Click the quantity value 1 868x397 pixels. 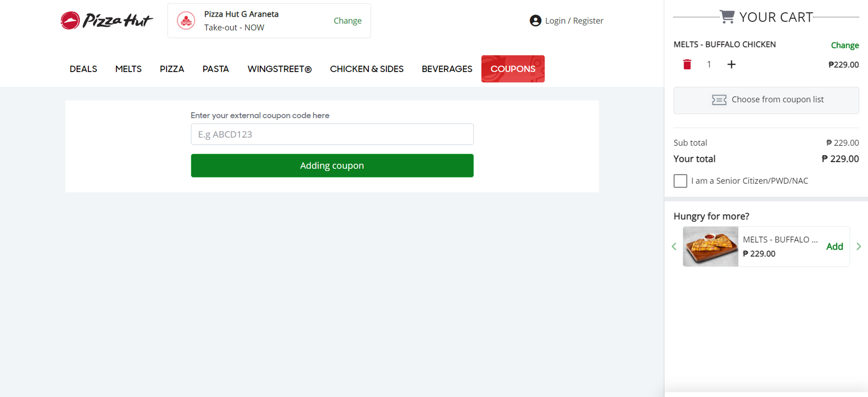tap(709, 64)
